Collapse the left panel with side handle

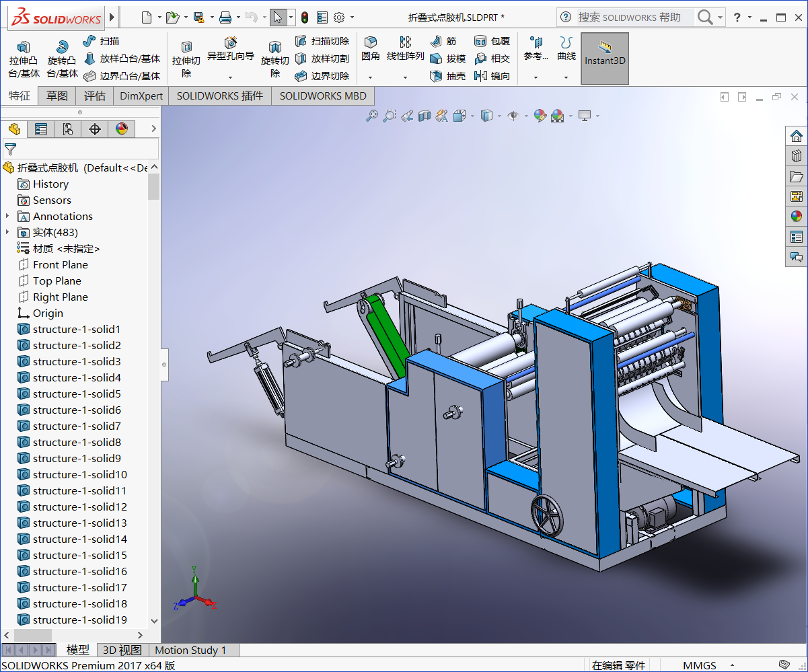164,364
